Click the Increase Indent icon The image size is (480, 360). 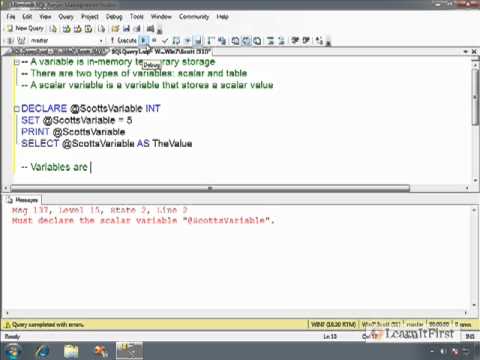point(306,41)
